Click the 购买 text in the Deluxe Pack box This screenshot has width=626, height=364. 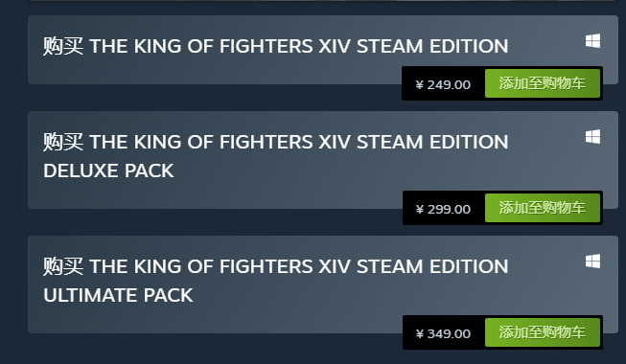63,142
